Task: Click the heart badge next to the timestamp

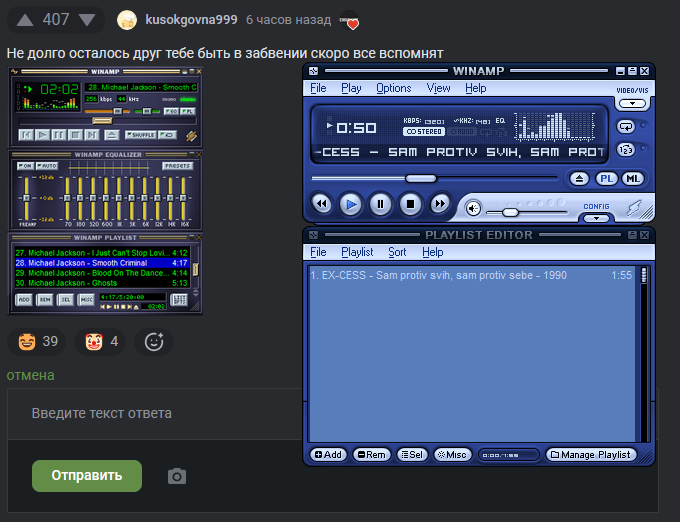Action: point(350,21)
